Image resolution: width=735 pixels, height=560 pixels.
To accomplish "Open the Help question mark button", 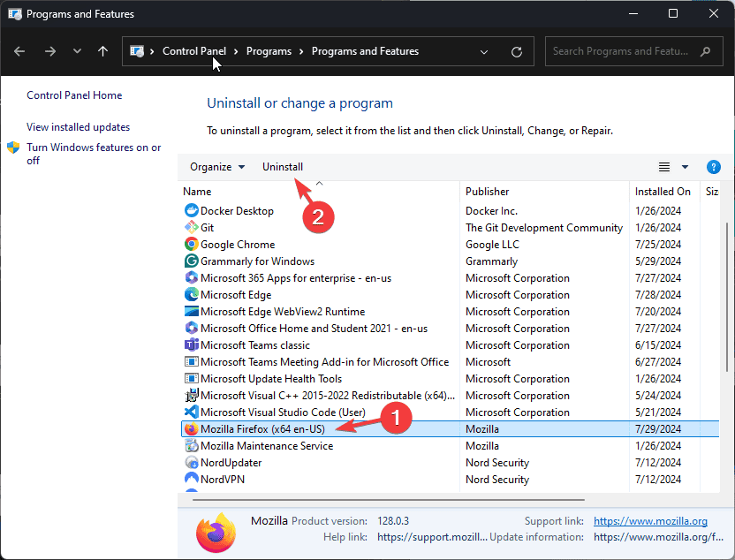I will (713, 167).
